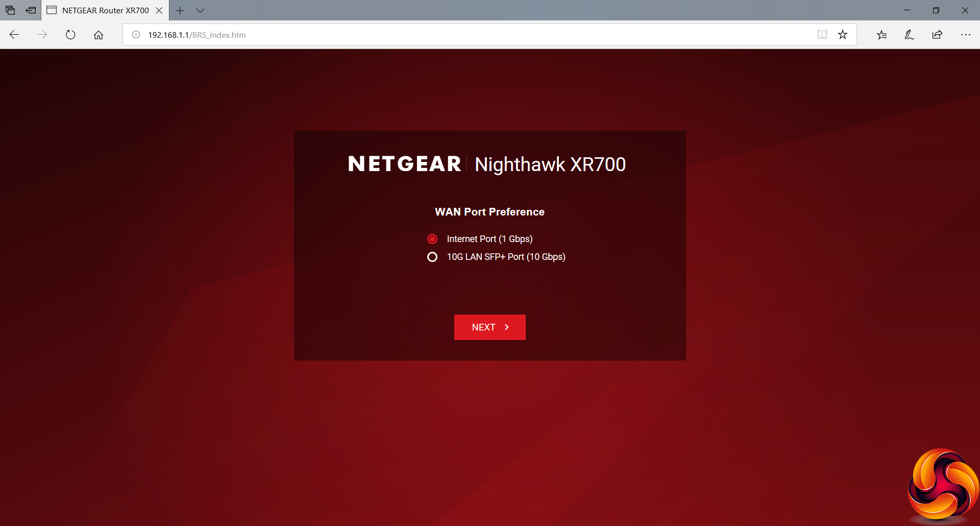Screen dimensions: 980x526
Task: Open the Favorites hub icon
Action: 881,35
